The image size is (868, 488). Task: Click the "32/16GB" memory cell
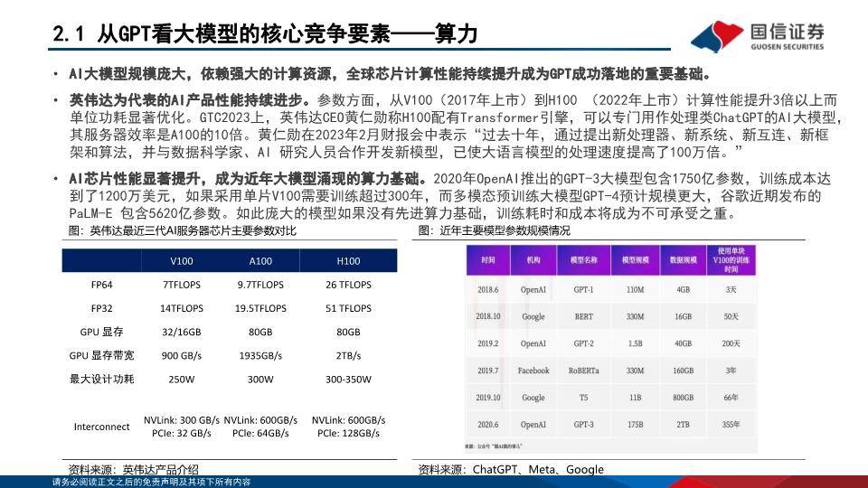click(182, 332)
